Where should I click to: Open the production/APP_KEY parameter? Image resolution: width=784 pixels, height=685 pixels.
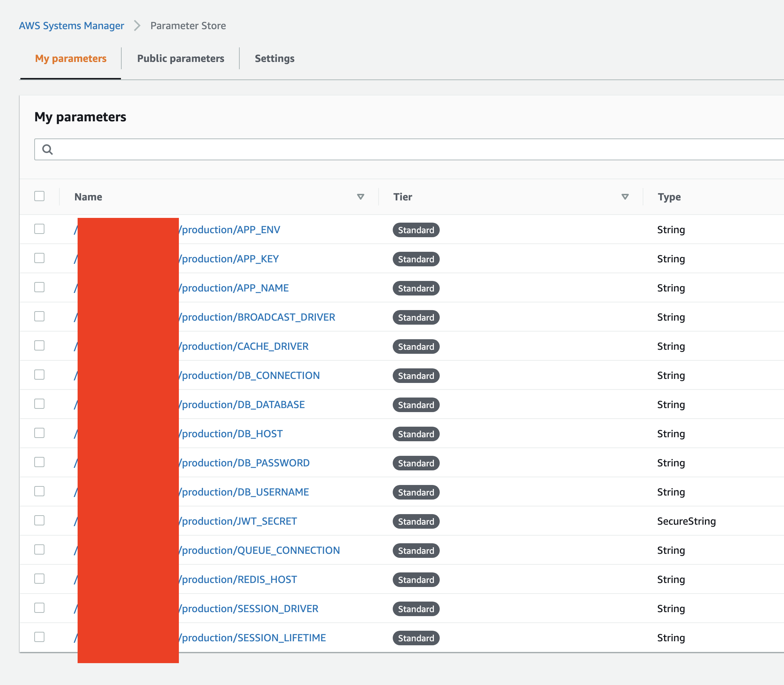click(229, 259)
